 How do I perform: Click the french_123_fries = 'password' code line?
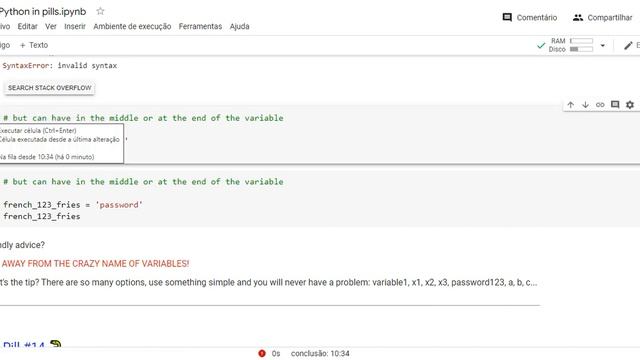(73, 205)
